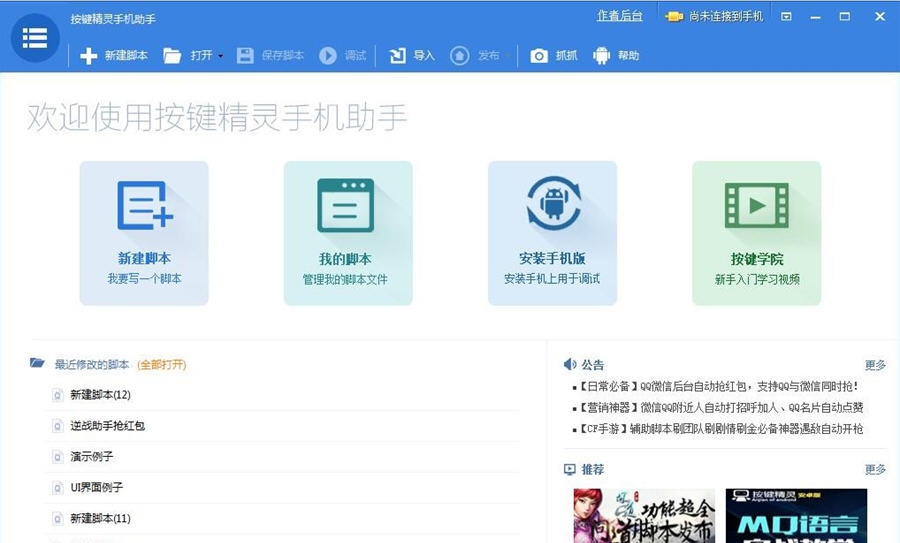This screenshot has height=543, width=900.
Task: Click the 新建脚本 plus toolbar icon
Action: (x=88, y=56)
